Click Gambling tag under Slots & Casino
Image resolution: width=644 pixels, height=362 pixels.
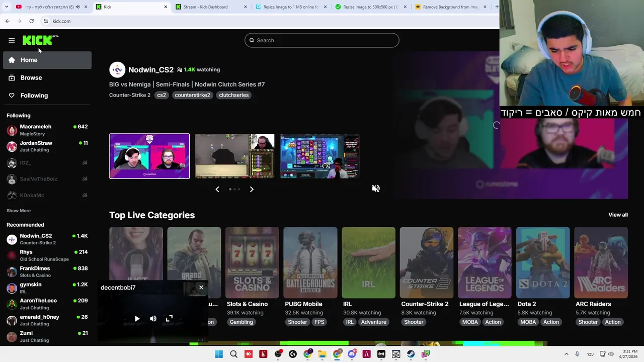coord(242,322)
